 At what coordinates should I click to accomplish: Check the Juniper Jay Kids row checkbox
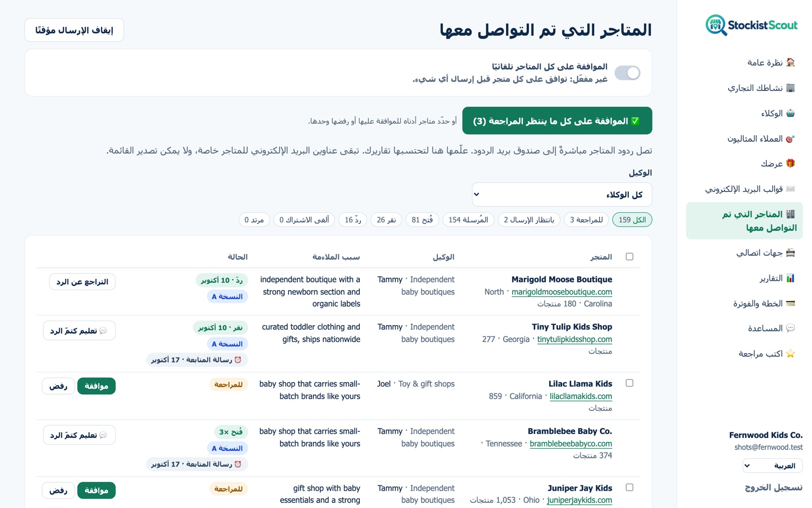[629, 487]
